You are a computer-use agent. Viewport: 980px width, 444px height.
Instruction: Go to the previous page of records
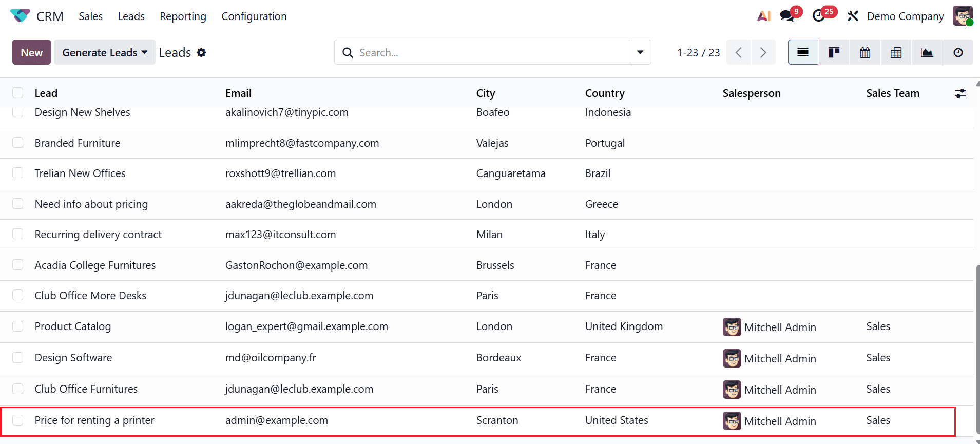pos(739,52)
